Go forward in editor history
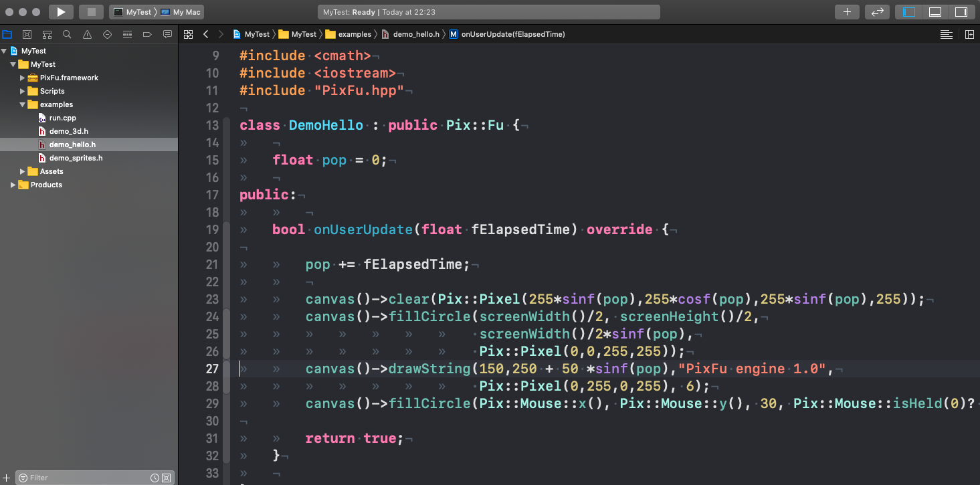The image size is (980, 485). pyautogui.click(x=221, y=34)
